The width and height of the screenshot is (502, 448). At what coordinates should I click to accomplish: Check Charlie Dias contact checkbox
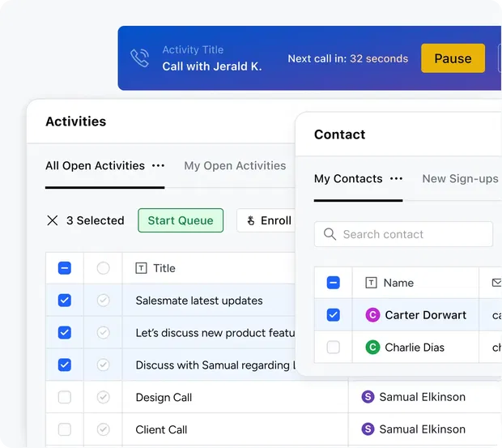point(334,347)
